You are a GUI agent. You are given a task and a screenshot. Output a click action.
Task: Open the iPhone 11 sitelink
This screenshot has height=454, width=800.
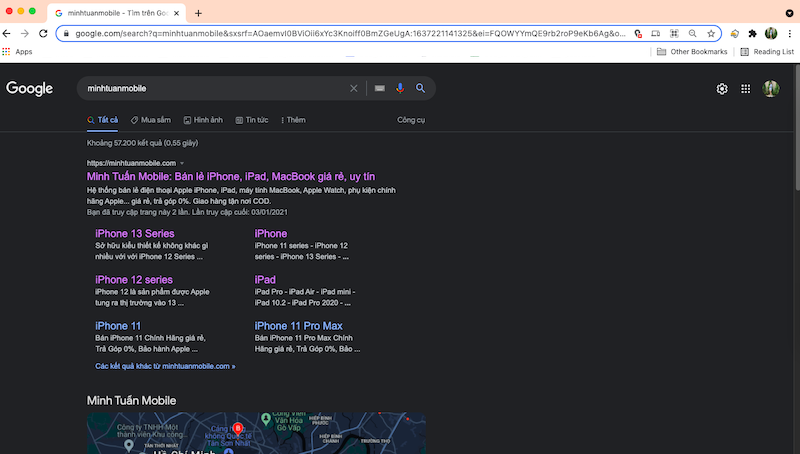pos(118,326)
